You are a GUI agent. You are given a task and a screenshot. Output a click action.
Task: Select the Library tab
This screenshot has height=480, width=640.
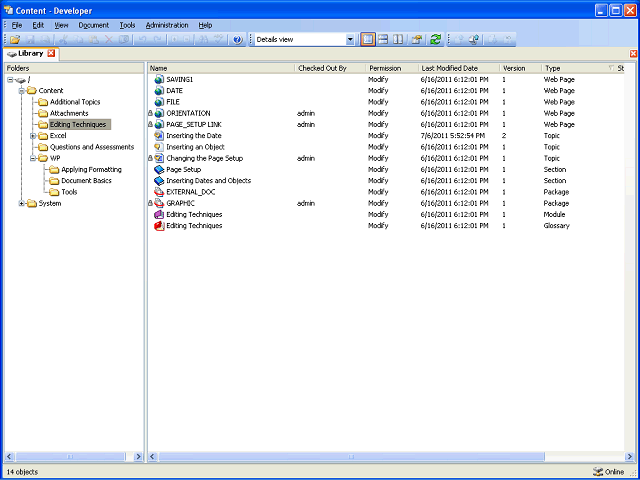[x=30, y=53]
